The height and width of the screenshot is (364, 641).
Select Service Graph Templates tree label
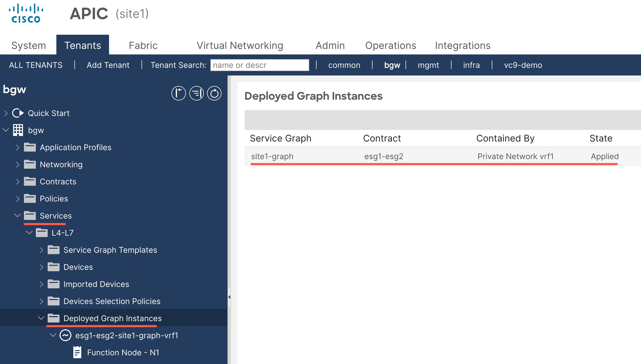click(x=110, y=250)
